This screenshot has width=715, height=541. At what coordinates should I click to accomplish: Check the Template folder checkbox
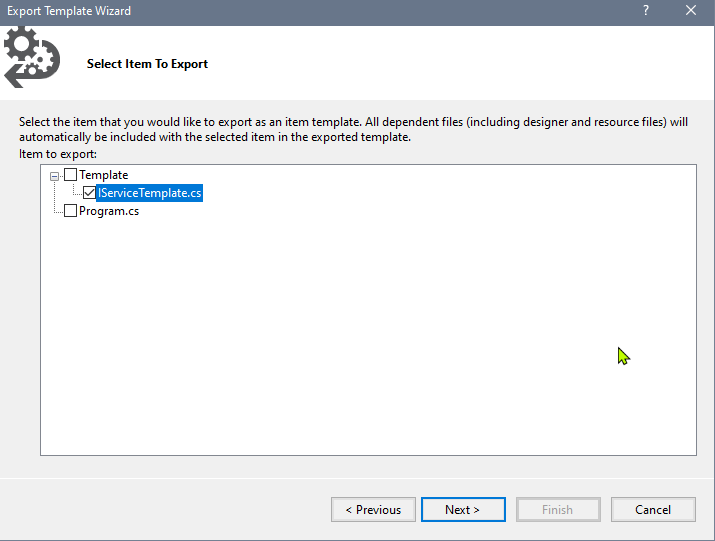(71, 175)
